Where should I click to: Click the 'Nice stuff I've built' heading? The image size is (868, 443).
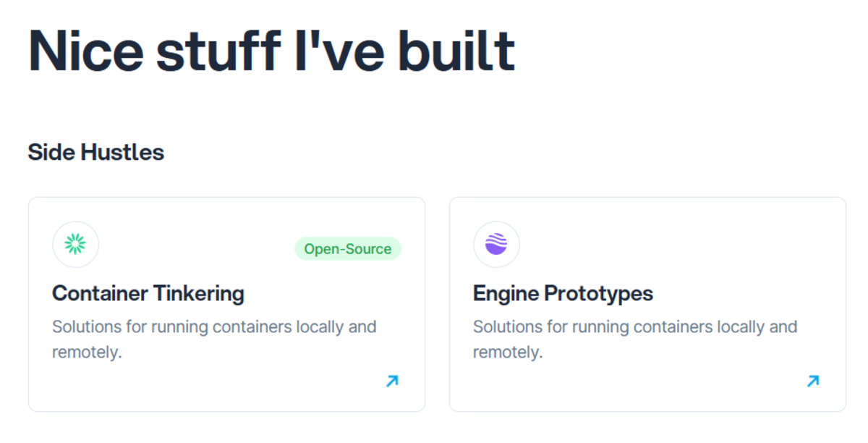(x=271, y=48)
